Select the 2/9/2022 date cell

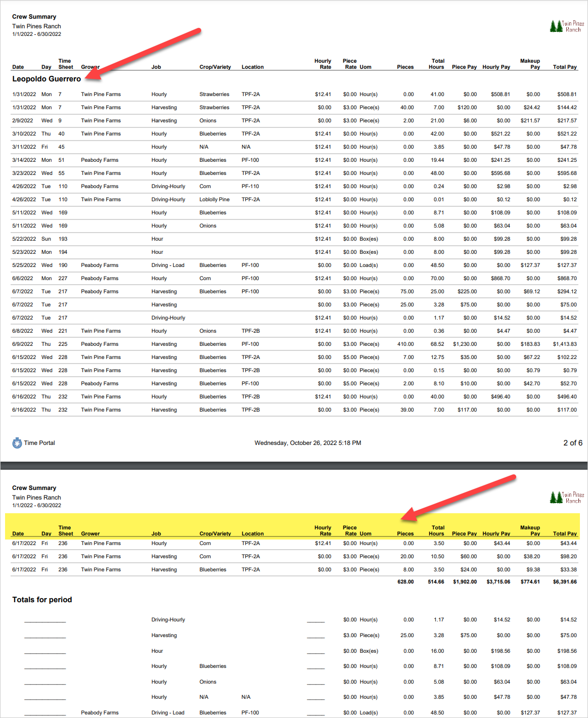click(x=23, y=121)
